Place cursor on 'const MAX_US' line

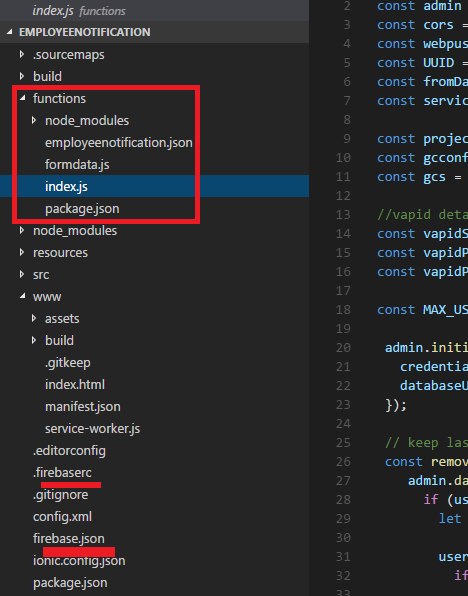(422, 310)
